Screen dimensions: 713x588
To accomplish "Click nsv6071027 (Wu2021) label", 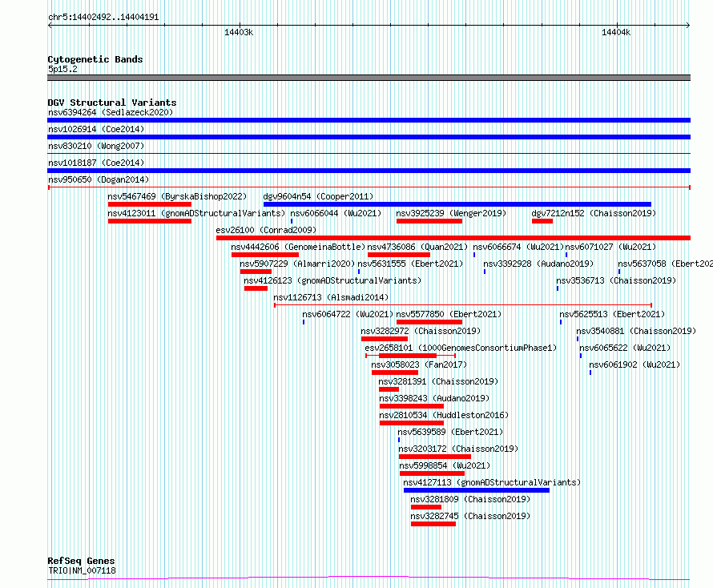I will [610, 247].
